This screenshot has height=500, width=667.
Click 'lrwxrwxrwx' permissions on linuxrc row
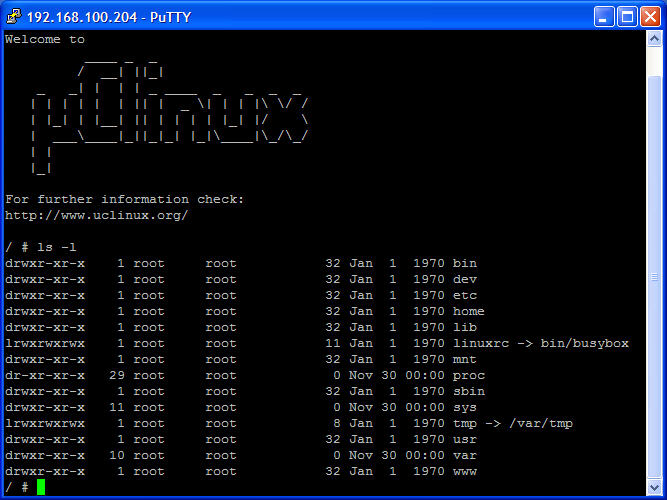[45, 343]
